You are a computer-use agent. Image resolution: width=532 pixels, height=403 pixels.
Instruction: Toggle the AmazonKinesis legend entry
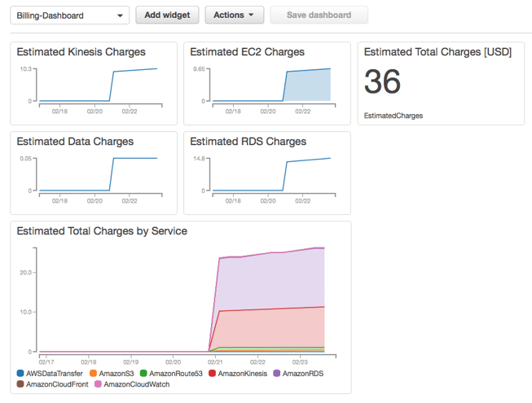[240, 374]
